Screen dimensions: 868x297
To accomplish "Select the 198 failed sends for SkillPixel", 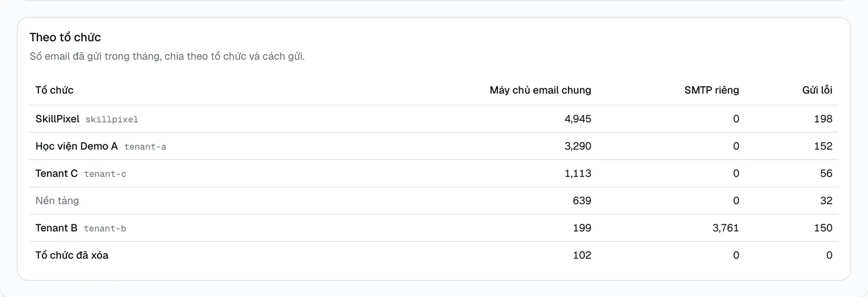I will click(x=823, y=119).
